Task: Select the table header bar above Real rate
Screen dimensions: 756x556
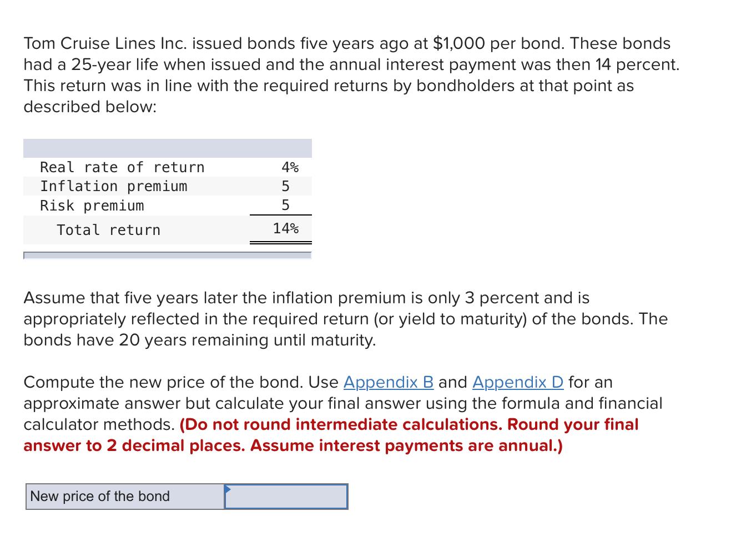Action: click(x=167, y=148)
